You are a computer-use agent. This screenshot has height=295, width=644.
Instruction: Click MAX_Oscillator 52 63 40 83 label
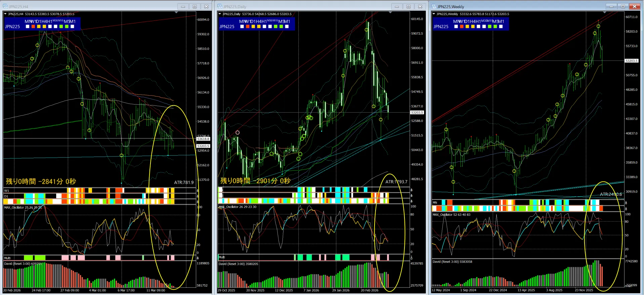(452, 214)
